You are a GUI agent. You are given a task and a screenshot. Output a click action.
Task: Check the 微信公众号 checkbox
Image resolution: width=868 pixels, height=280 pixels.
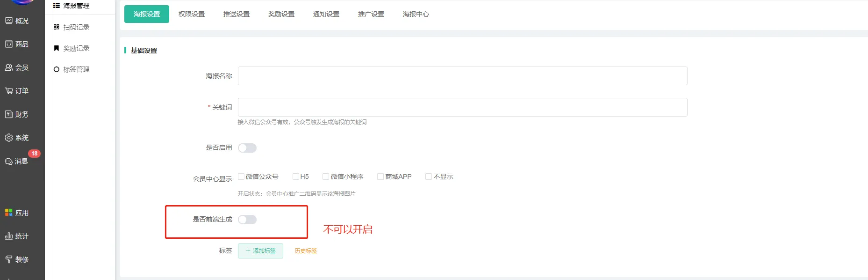(241, 177)
